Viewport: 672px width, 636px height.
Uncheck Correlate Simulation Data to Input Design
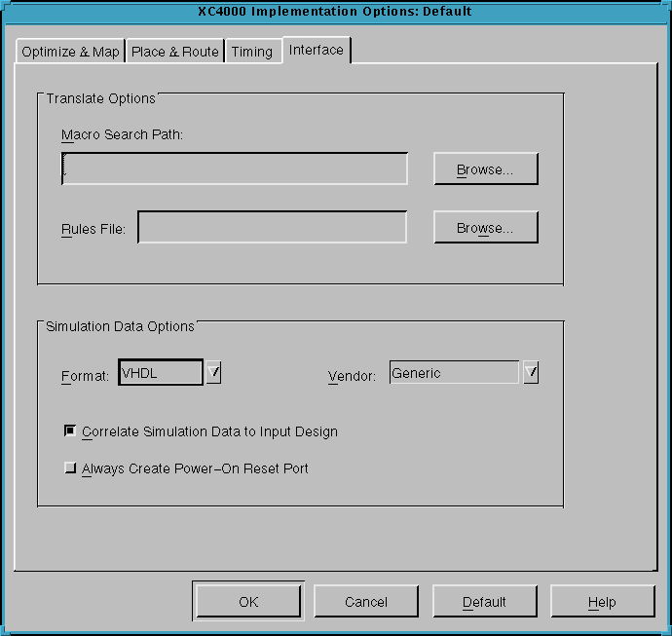(70, 430)
